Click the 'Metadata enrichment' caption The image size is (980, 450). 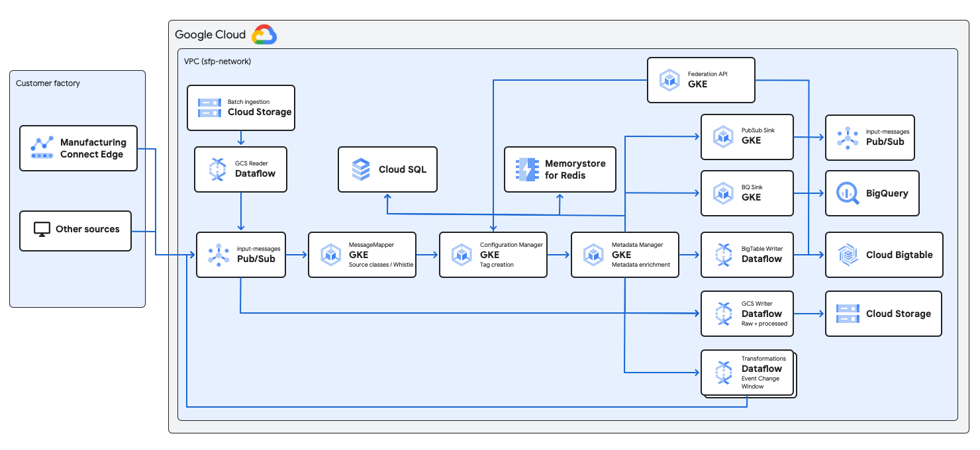pos(641,265)
